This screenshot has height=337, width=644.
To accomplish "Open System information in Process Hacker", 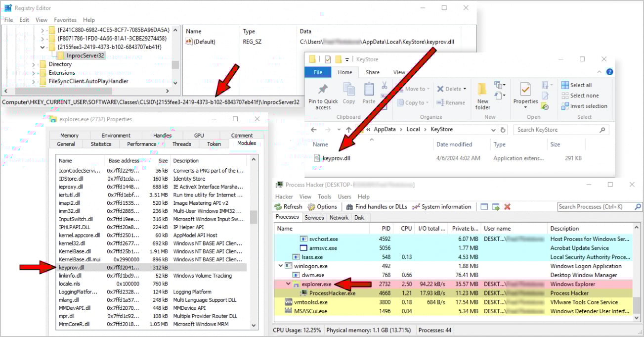I will click(442, 207).
